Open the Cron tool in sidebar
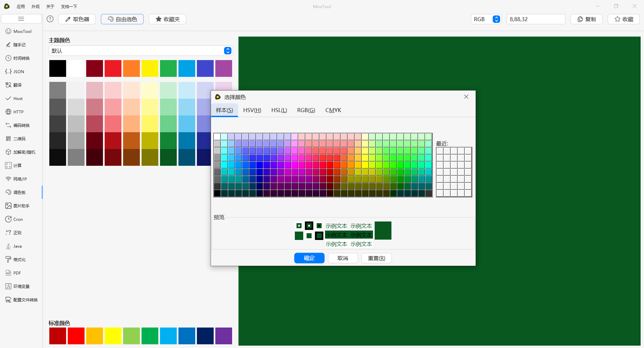This screenshot has height=348, width=644. pos(18,219)
